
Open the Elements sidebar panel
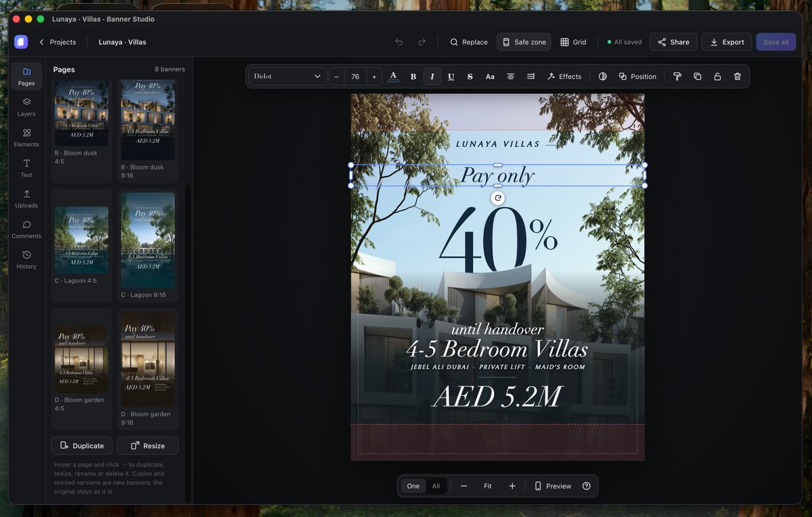(26, 137)
